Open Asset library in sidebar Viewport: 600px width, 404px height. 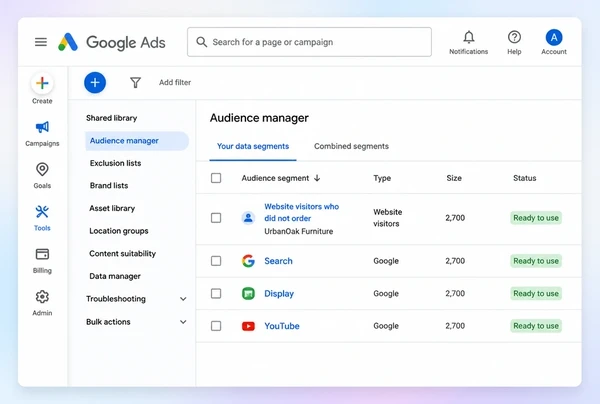pyautogui.click(x=112, y=208)
